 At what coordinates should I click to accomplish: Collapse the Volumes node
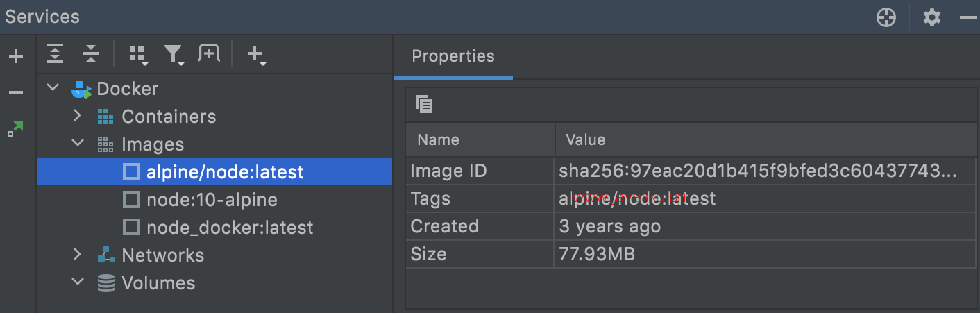[x=78, y=282]
